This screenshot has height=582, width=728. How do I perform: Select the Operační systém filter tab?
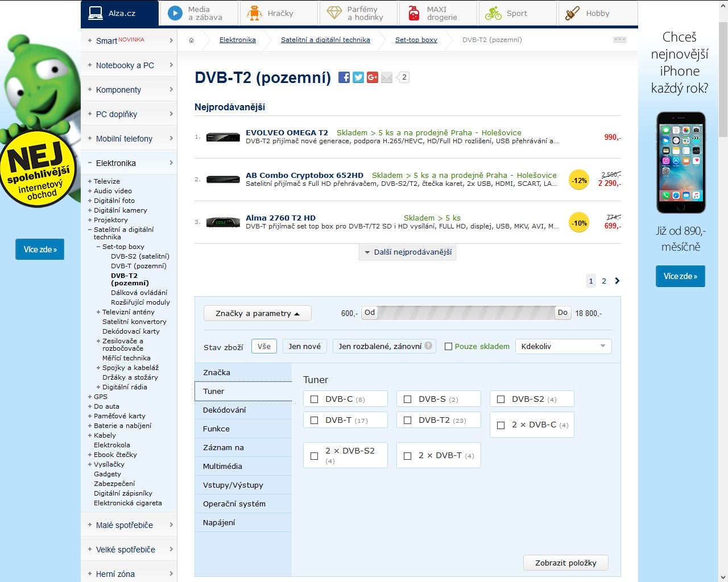(x=243, y=504)
